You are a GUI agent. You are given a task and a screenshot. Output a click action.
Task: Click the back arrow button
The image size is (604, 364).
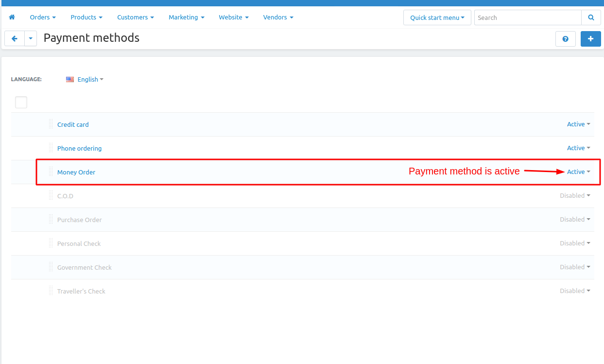[15, 38]
